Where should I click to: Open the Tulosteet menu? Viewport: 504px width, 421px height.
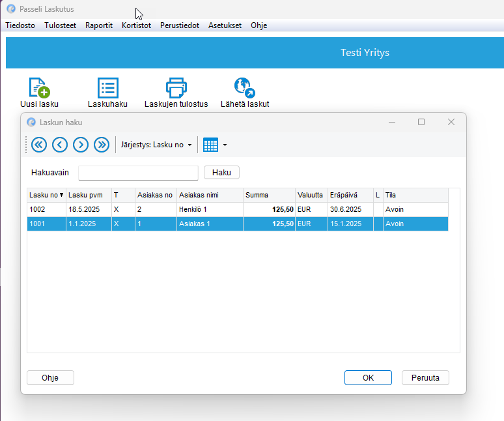click(x=60, y=25)
